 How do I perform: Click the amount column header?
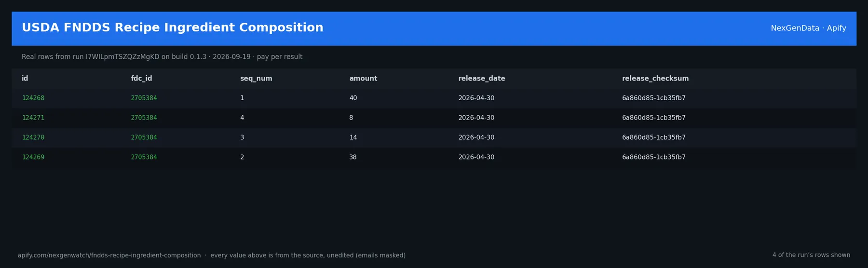pyautogui.click(x=363, y=79)
